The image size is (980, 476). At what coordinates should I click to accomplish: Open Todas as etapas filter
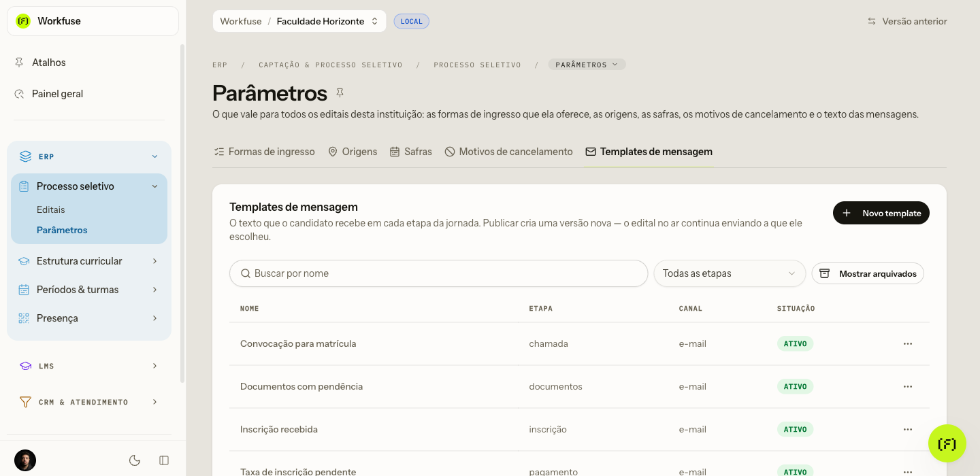click(730, 273)
